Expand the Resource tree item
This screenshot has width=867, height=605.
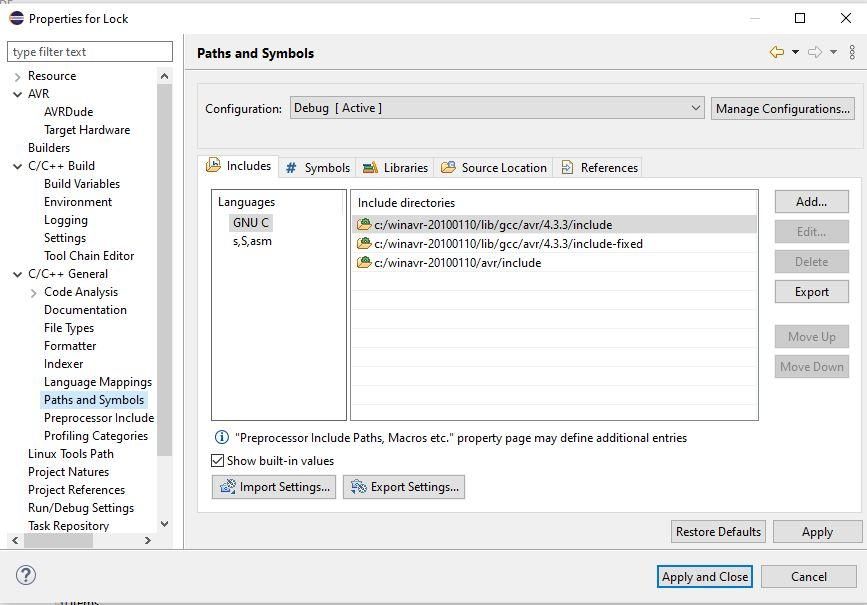pos(16,75)
